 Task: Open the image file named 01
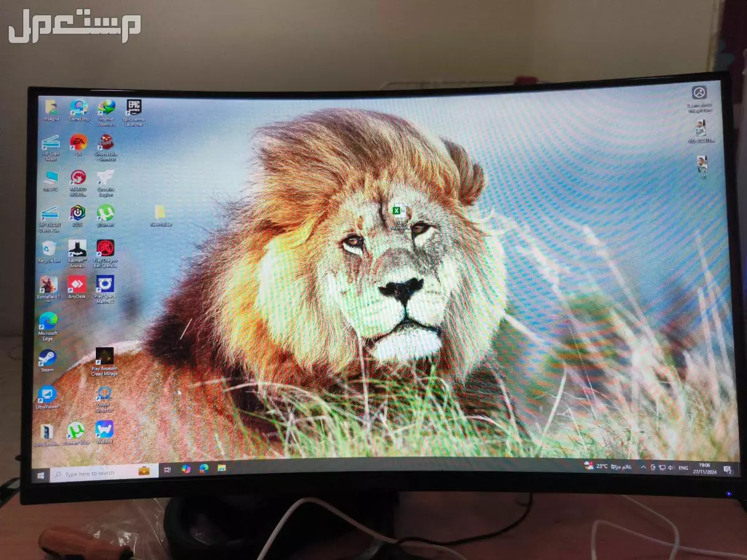click(702, 167)
